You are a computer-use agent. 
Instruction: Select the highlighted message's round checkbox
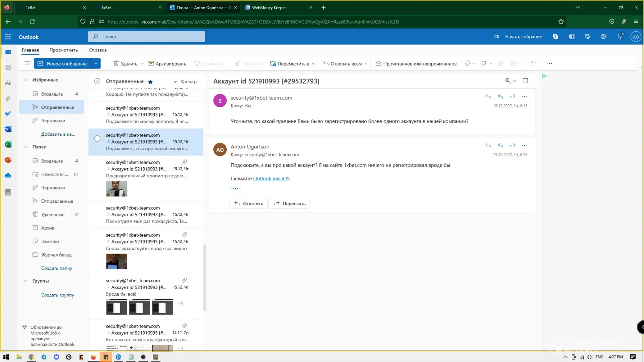[97, 138]
